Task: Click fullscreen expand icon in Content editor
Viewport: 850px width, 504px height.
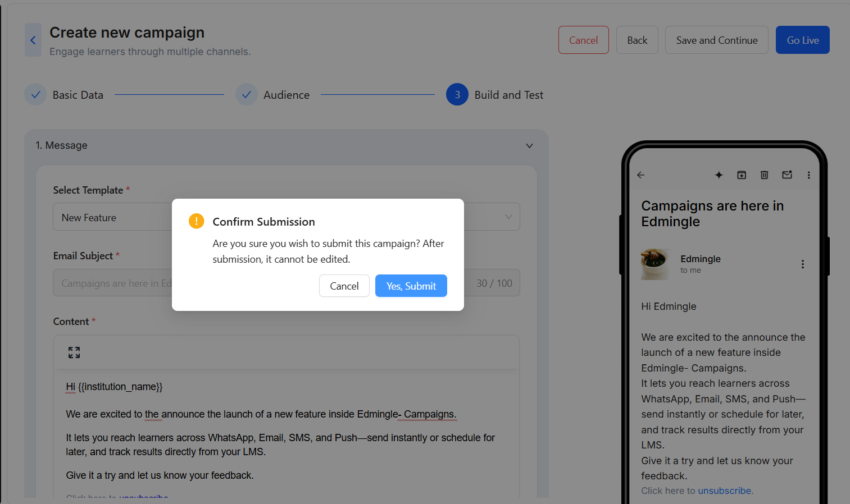Action: tap(74, 352)
